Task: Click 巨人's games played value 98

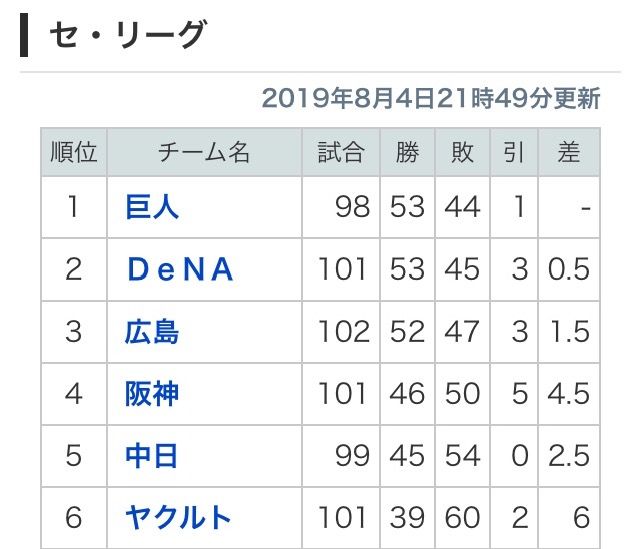Action: click(353, 207)
